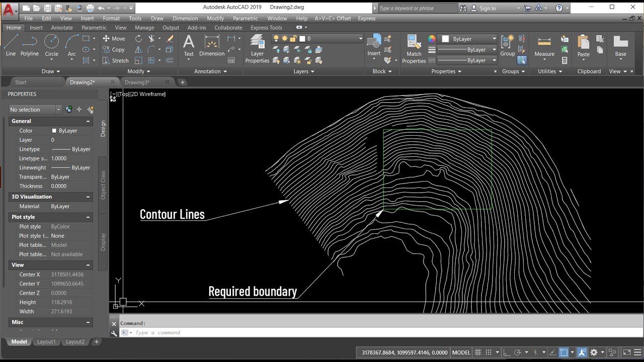644x362 pixels.
Task: Select the Match Properties tool
Action: point(414,49)
